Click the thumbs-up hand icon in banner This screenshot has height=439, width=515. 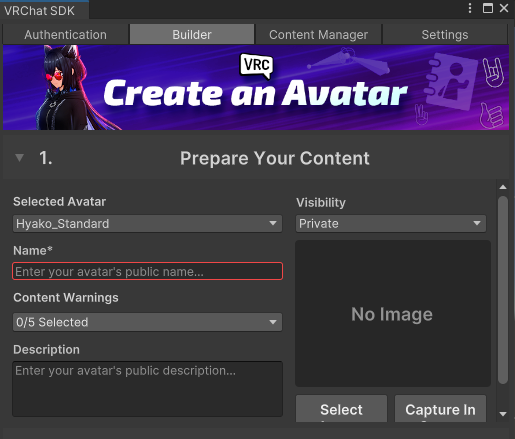coord(492,116)
